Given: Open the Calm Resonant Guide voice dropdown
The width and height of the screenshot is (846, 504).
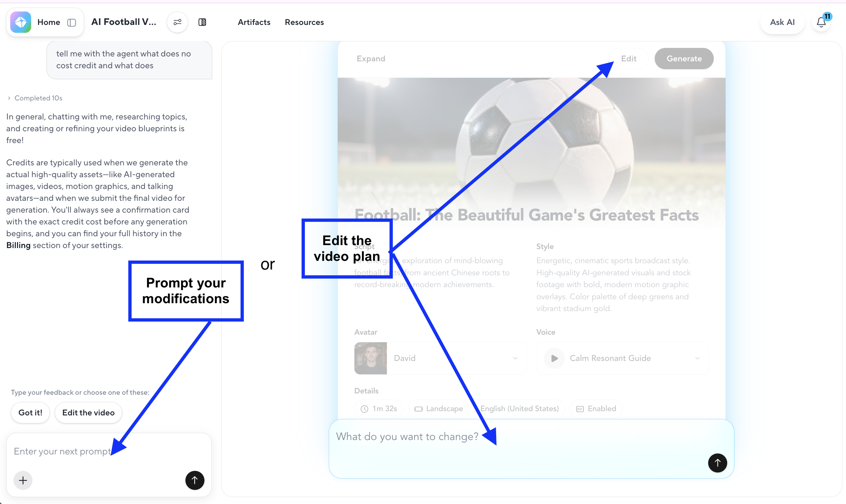Looking at the screenshot, I should [x=623, y=358].
